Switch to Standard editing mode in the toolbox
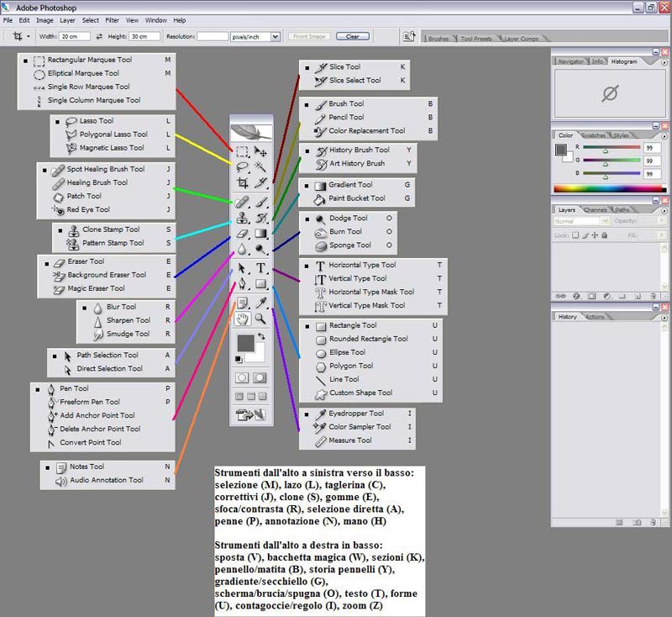The height and width of the screenshot is (617, 672). [242, 378]
